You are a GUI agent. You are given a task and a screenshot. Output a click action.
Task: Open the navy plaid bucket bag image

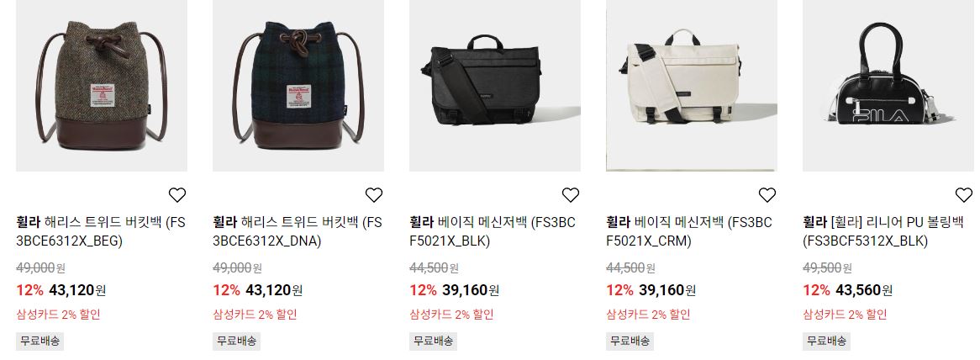(298, 86)
